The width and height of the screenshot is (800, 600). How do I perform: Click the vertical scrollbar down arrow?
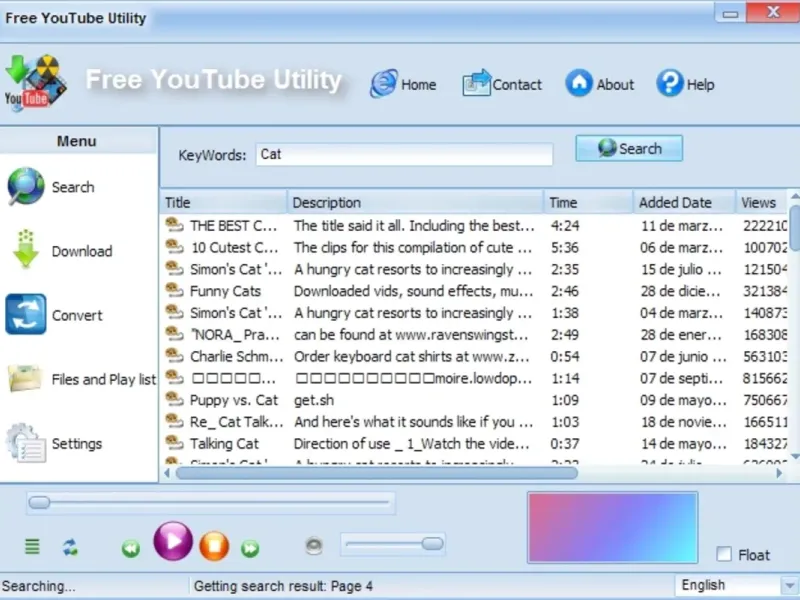click(794, 457)
